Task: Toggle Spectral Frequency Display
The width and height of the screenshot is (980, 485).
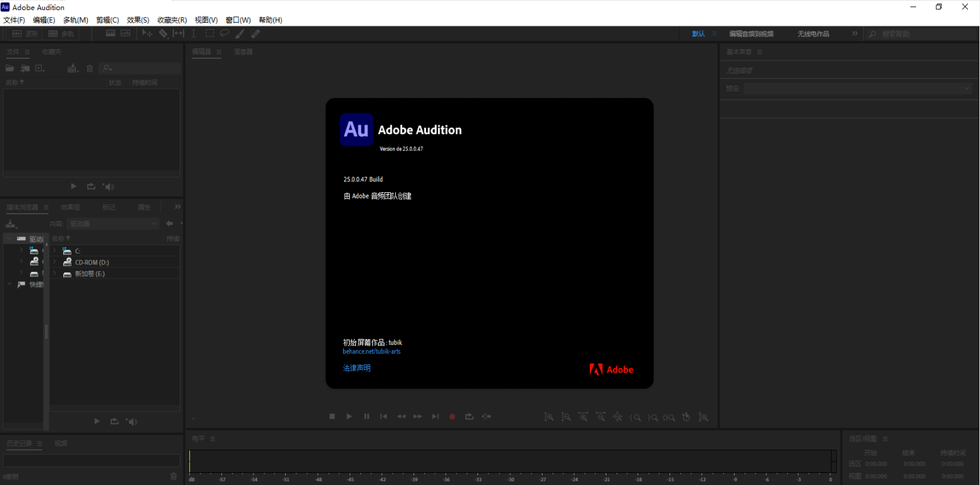Action: click(111, 34)
